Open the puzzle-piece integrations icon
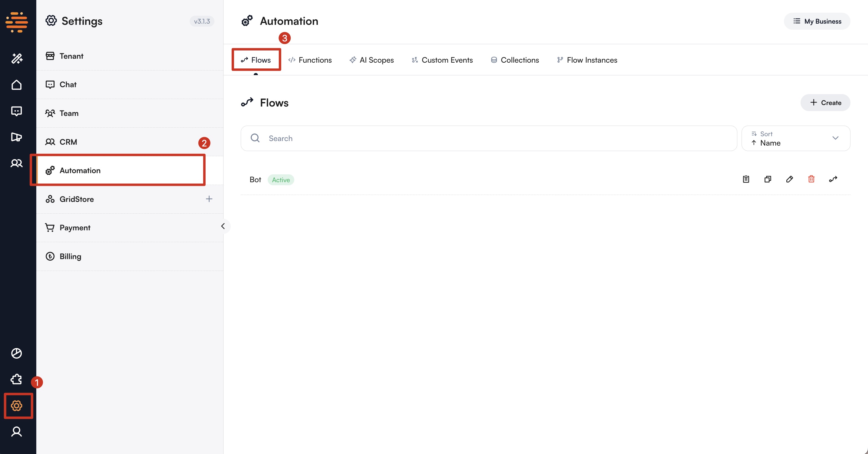Viewport: 868px width, 454px height. click(17, 379)
